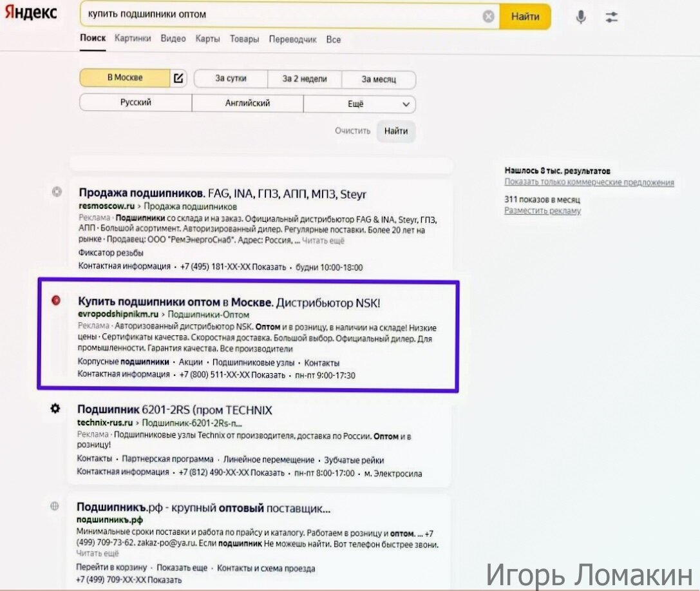Switch to the Поиск tab
The height and width of the screenshot is (591, 700).
click(x=93, y=38)
